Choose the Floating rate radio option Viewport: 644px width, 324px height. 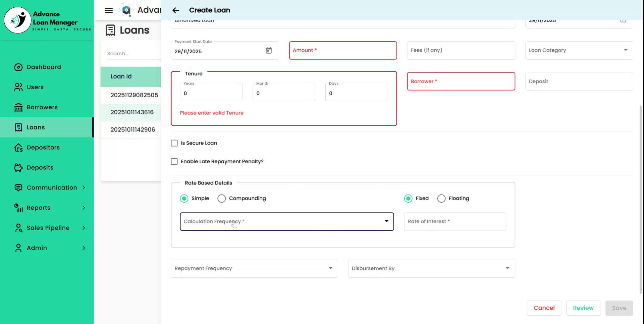(x=441, y=199)
